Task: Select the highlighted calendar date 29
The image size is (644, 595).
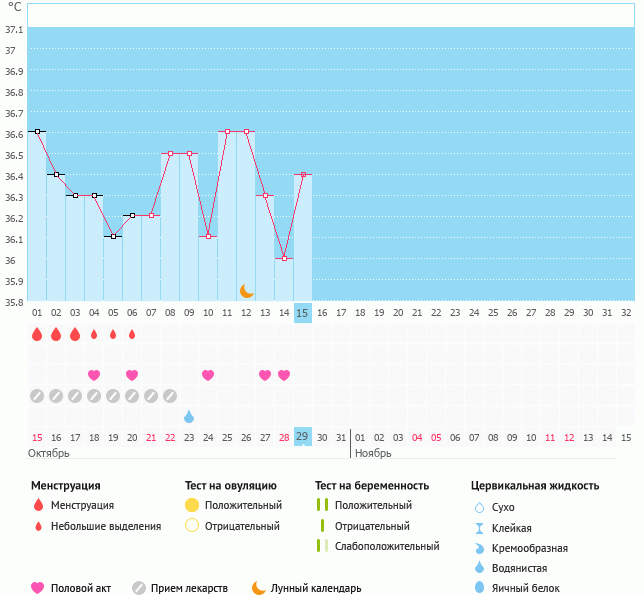Action: [303, 437]
